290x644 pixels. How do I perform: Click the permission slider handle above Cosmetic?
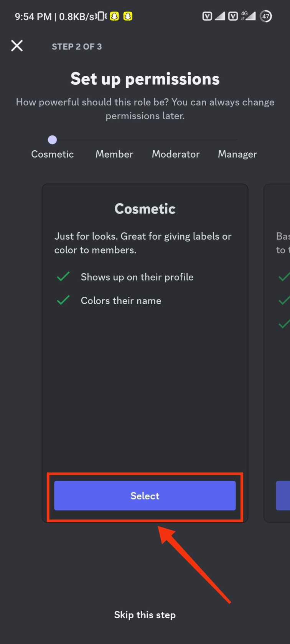coord(53,140)
